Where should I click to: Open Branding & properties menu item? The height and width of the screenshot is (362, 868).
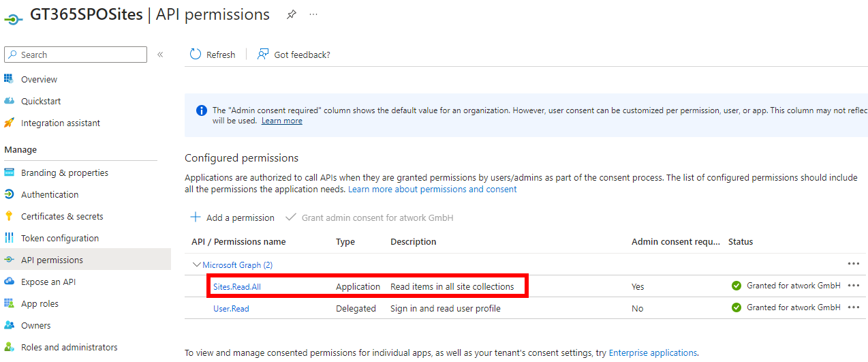[x=65, y=172]
